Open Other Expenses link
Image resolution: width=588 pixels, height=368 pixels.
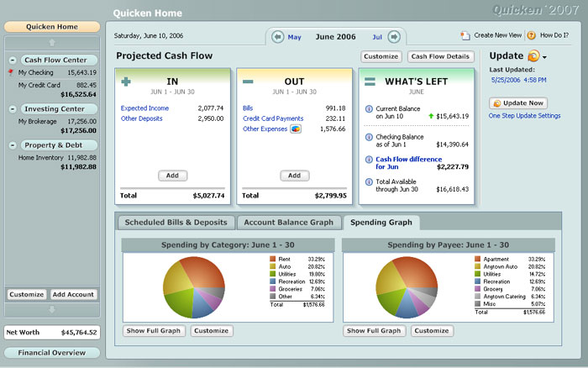coord(265,129)
